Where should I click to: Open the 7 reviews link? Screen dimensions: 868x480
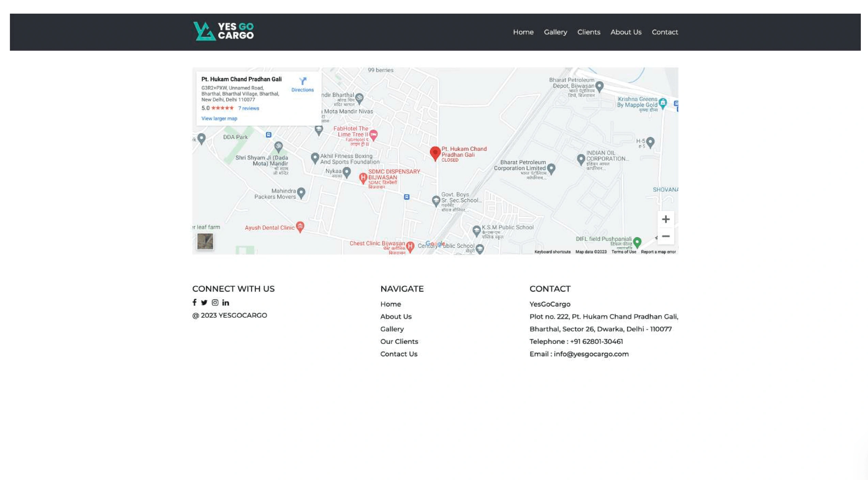[248, 108]
